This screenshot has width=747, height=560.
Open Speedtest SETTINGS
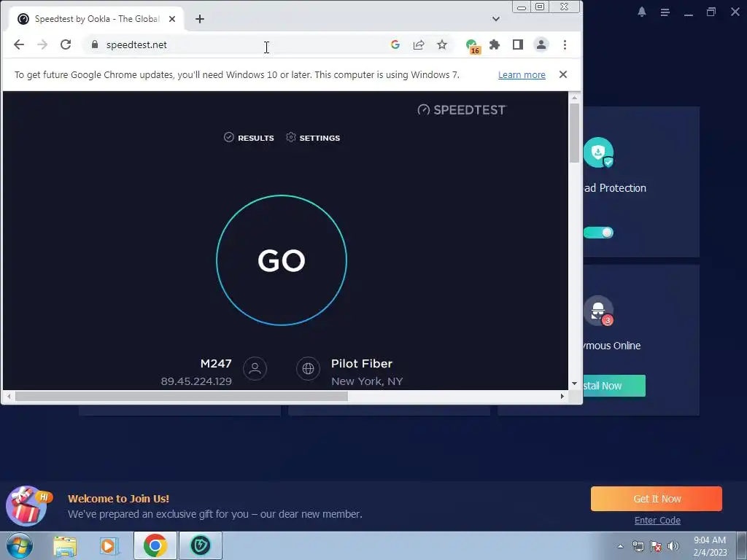(x=313, y=138)
